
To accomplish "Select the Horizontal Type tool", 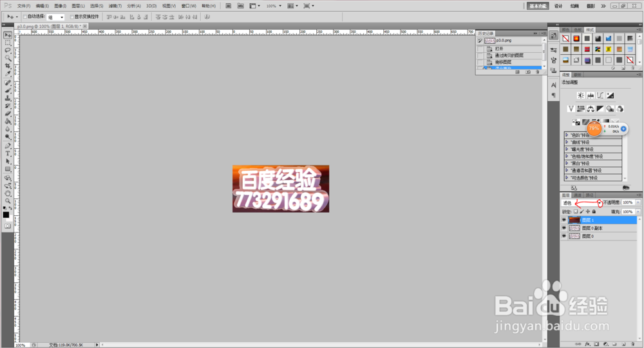I will pyautogui.click(x=7, y=153).
